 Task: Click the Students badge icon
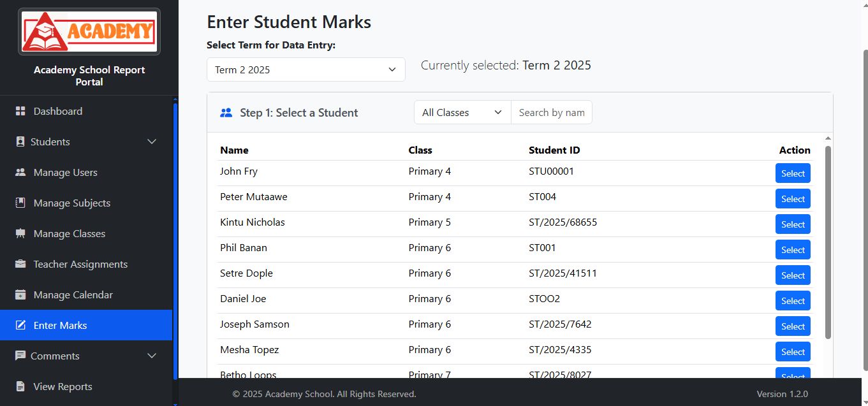20,141
